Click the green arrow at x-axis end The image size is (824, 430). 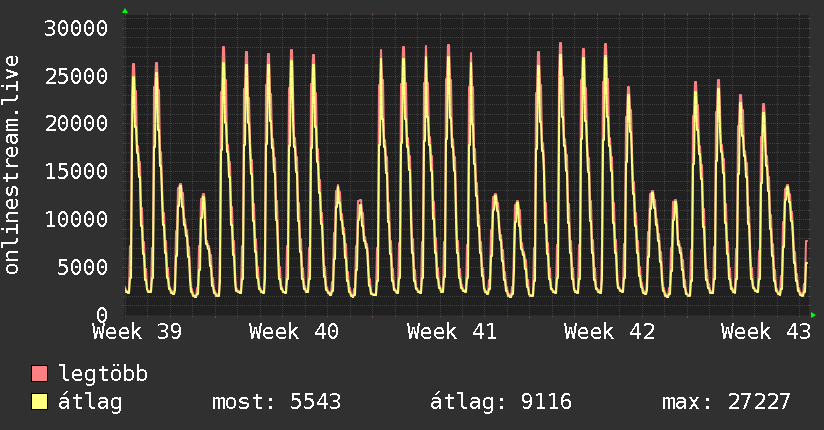pos(813,315)
